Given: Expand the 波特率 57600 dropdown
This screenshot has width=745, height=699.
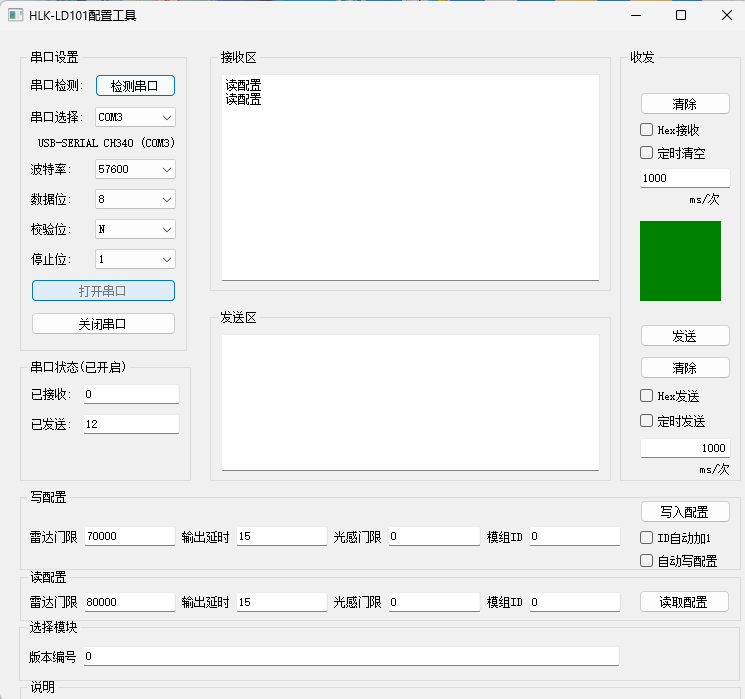Looking at the screenshot, I should (135, 169).
